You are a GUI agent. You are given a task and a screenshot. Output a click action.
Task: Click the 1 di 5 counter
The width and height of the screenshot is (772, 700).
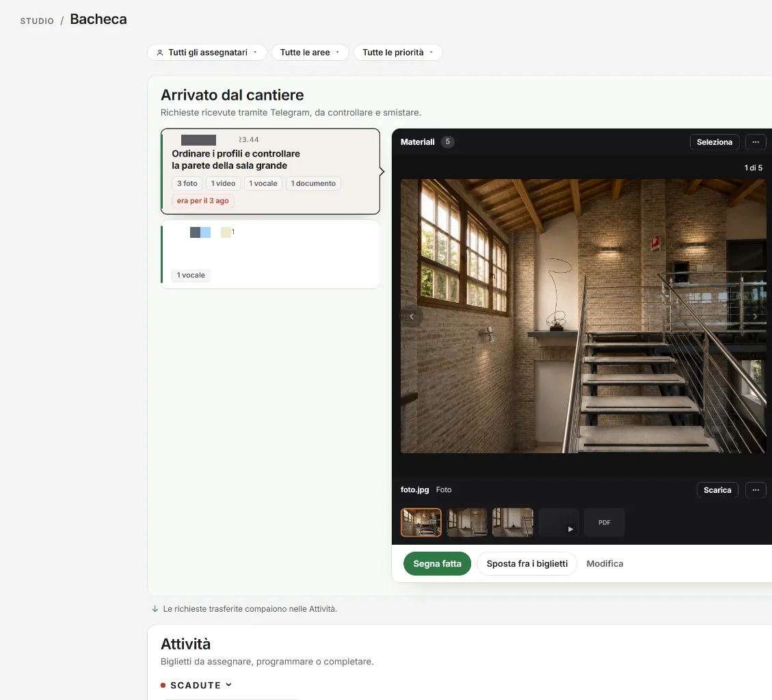(753, 168)
